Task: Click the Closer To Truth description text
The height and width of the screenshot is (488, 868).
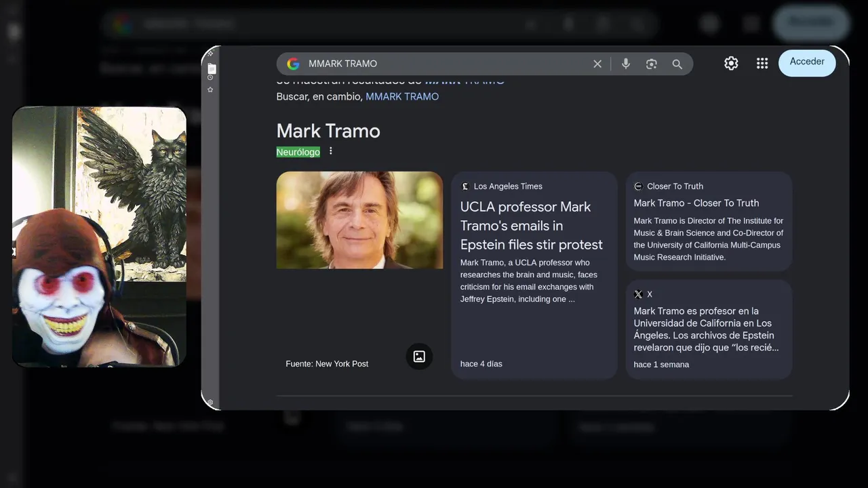Action: [709, 239]
